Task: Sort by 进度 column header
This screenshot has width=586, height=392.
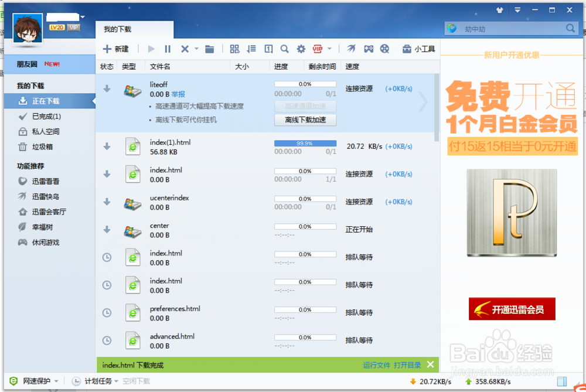Action: point(287,67)
